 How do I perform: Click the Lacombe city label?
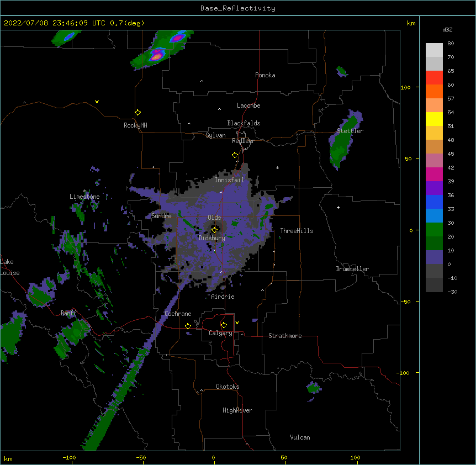tap(248, 105)
